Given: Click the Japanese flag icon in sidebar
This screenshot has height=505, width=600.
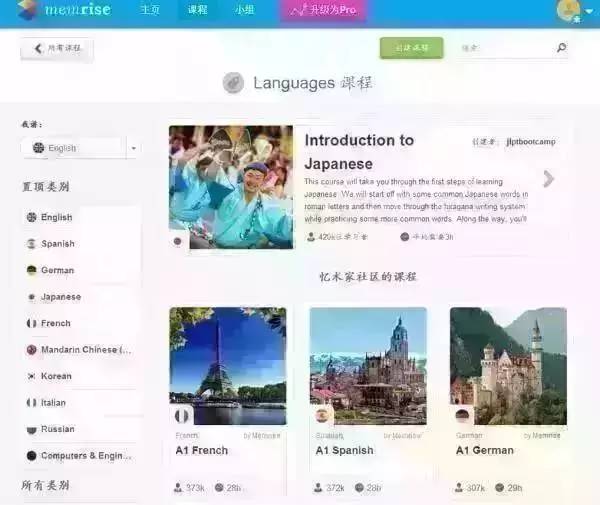Looking at the screenshot, I should click(x=32, y=297).
